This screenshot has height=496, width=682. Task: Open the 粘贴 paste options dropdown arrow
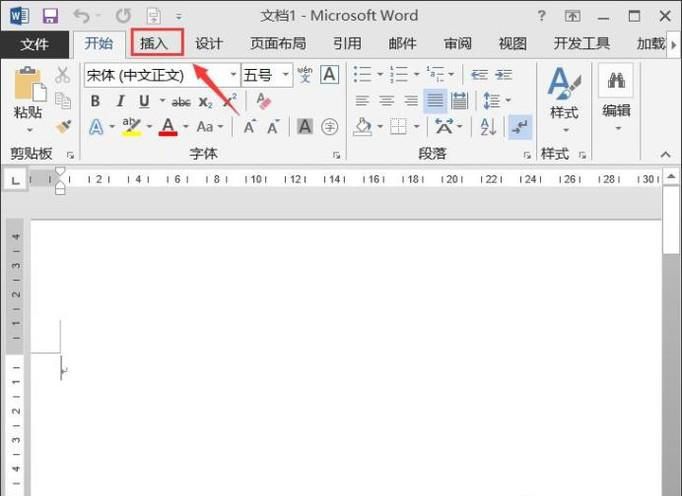pos(29,130)
